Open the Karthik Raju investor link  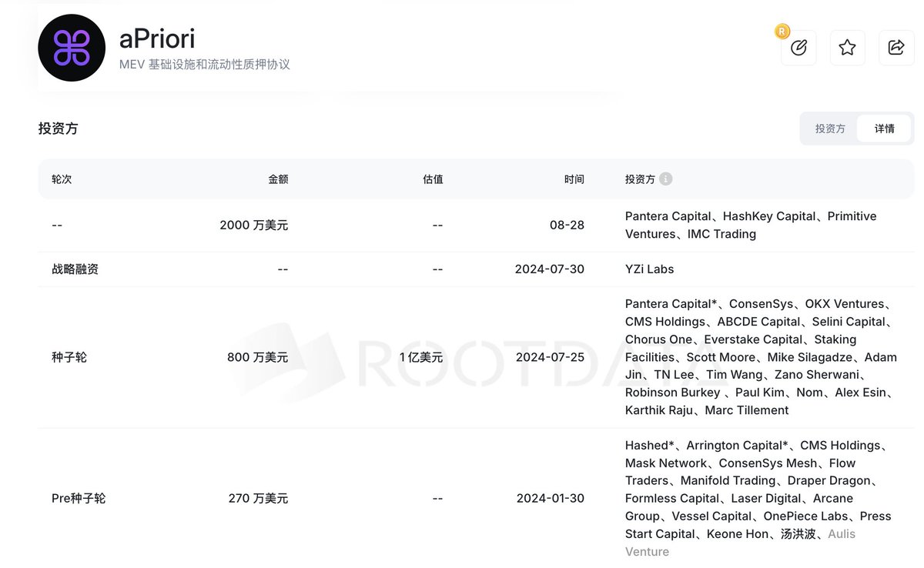659,410
